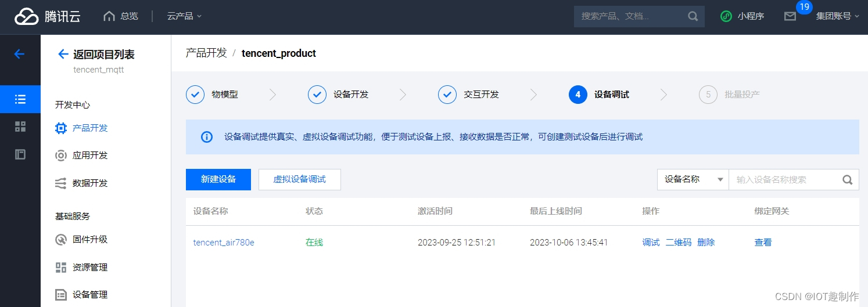Viewport: 868px width, 307px height.
Task: Click the 虚拟设备调试 button
Action: [x=300, y=180]
